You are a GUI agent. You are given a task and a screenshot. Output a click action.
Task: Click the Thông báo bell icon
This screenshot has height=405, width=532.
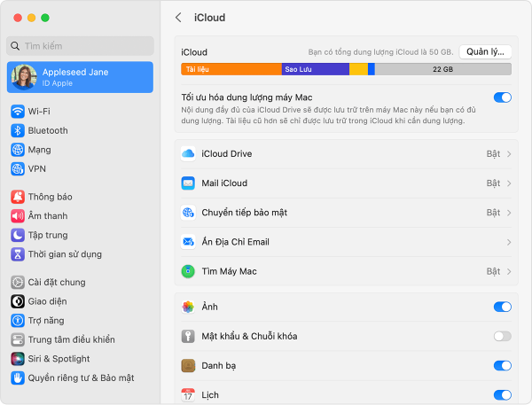pyautogui.click(x=18, y=197)
